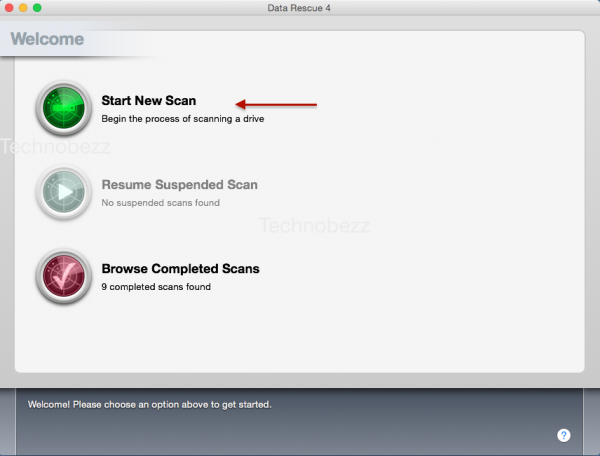Click the word "Scan" in "Resume Suspended Scan"
Screen dimensions: 600x456
[x=242, y=185]
